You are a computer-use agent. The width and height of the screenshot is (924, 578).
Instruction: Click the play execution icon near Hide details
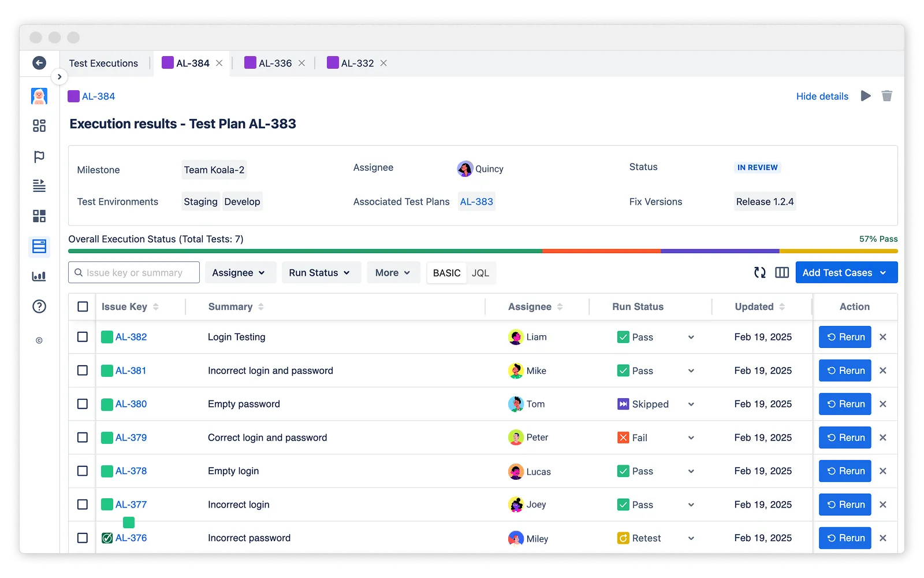[865, 96]
